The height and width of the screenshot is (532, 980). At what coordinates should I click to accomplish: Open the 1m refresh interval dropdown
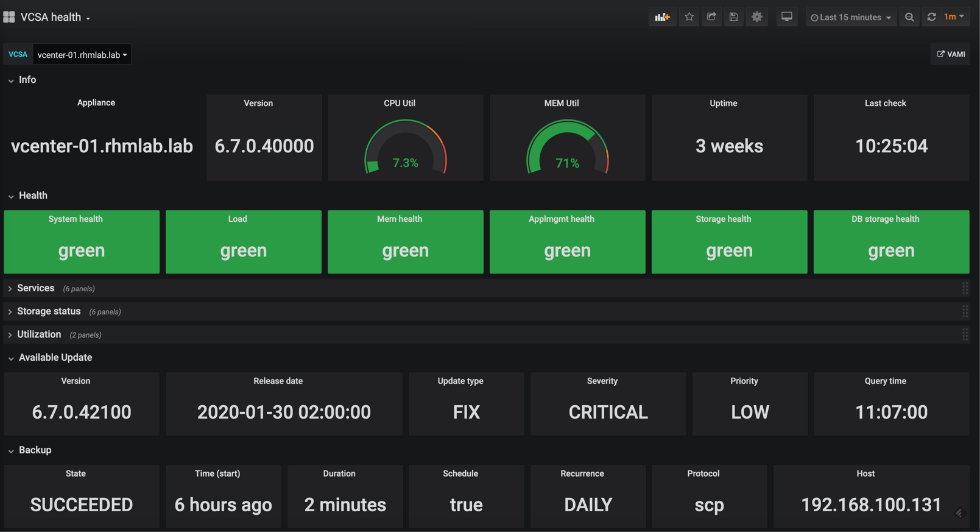tap(954, 17)
